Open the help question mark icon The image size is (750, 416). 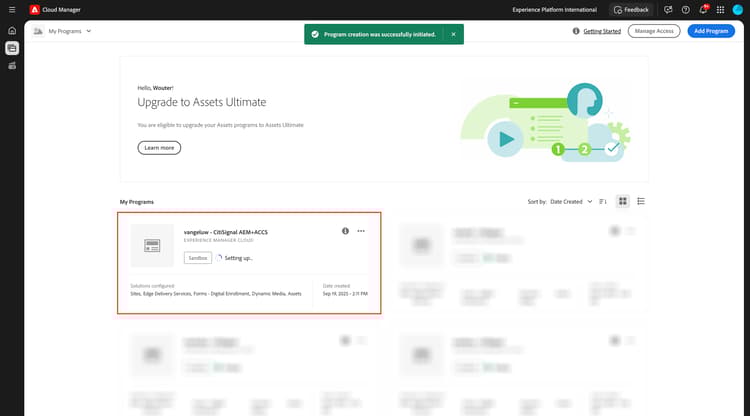click(x=685, y=10)
